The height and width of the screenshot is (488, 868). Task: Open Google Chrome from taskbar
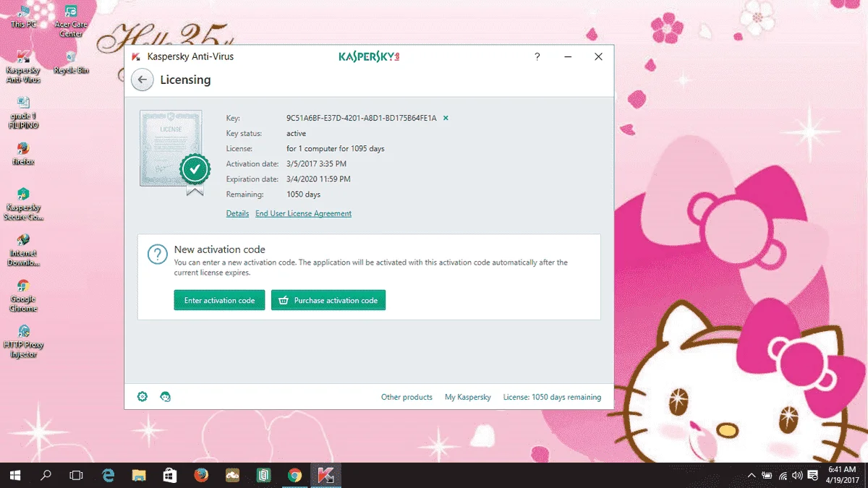tap(294, 476)
